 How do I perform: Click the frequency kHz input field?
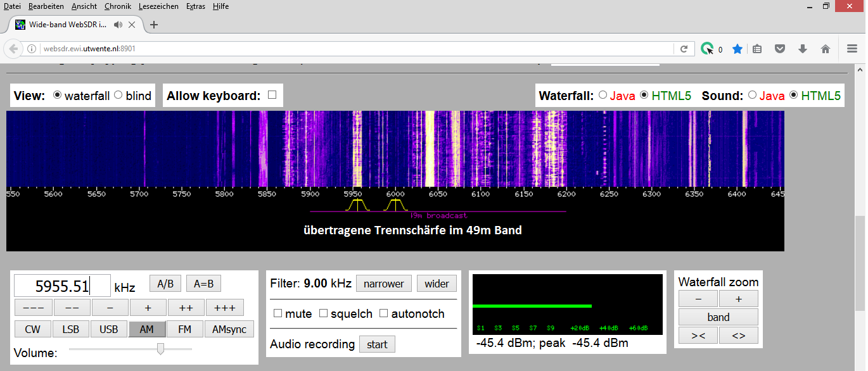(62, 286)
